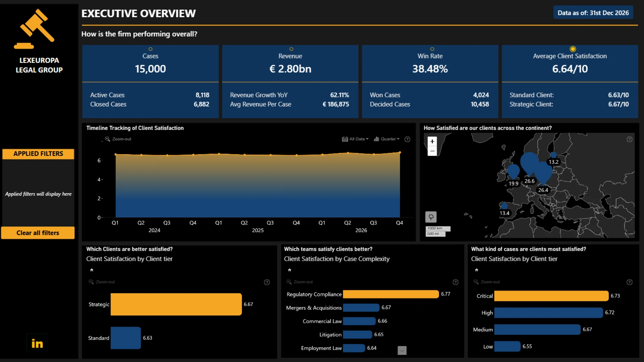Click the scroll-down arrow in Case Complexity chart
644x362 pixels.
coord(402,350)
